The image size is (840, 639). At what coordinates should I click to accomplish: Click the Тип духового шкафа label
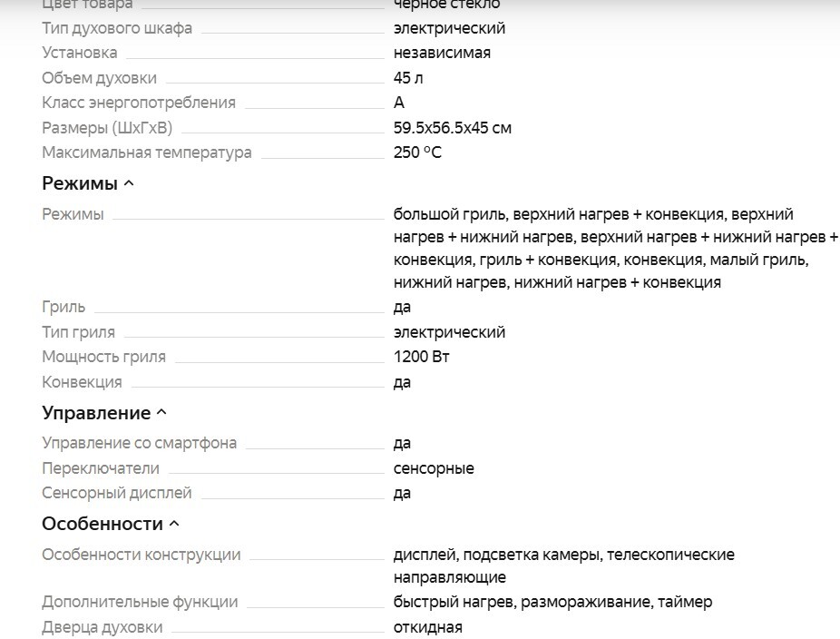[x=117, y=28]
